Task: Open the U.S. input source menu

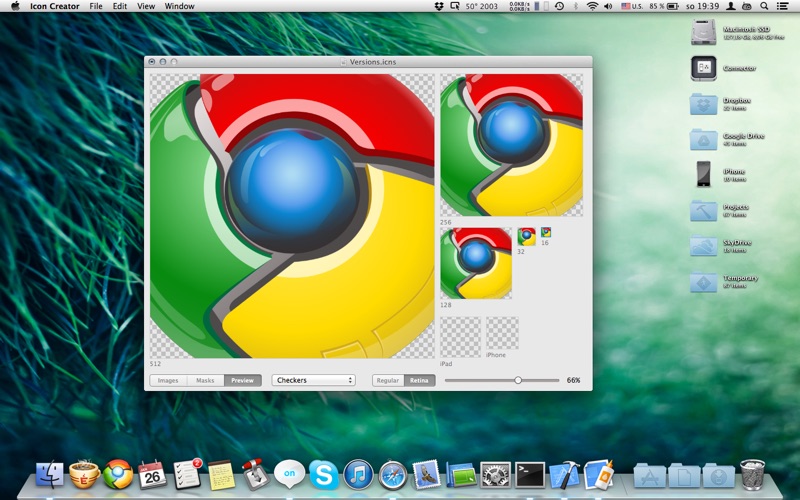Action: click(632, 6)
